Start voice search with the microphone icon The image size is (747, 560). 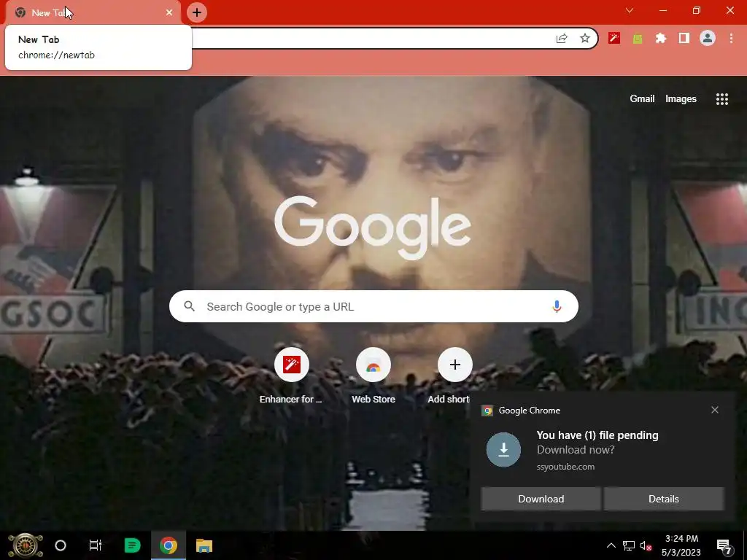557,306
